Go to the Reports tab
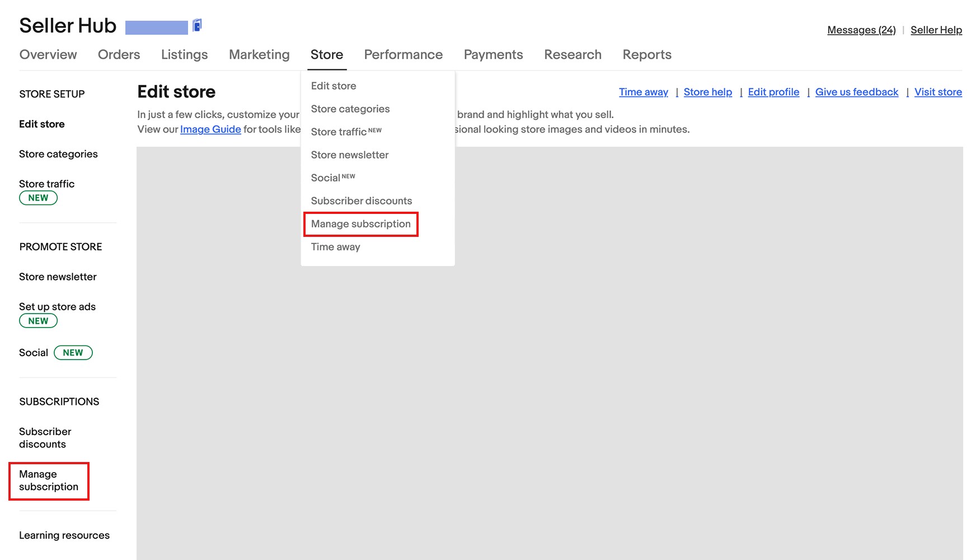This screenshot has width=980, height=560. point(647,54)
